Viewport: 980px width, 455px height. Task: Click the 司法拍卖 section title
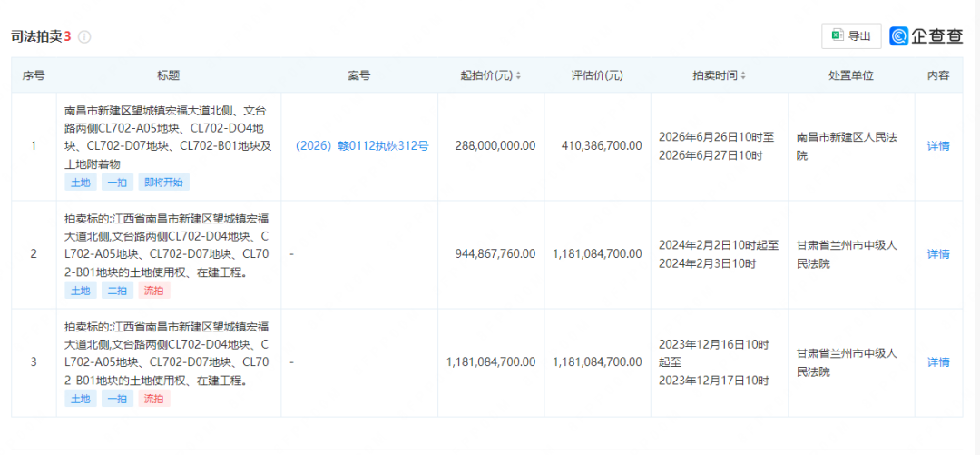[37, 37]
